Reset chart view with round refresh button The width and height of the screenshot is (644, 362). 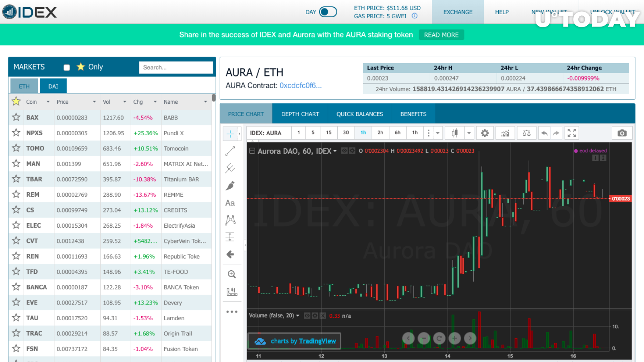[x=439, y=338]
